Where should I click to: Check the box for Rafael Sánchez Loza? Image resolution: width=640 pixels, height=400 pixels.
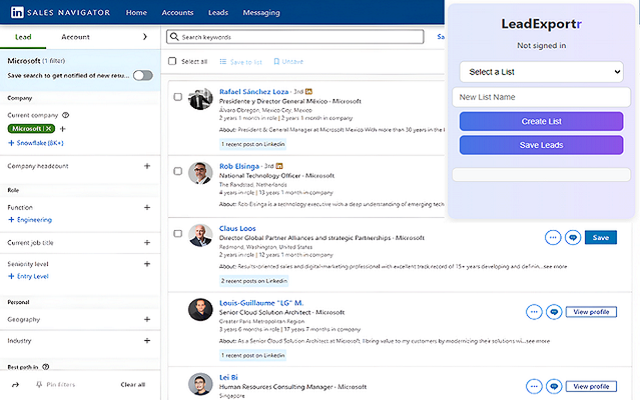(x=178, y=97)
